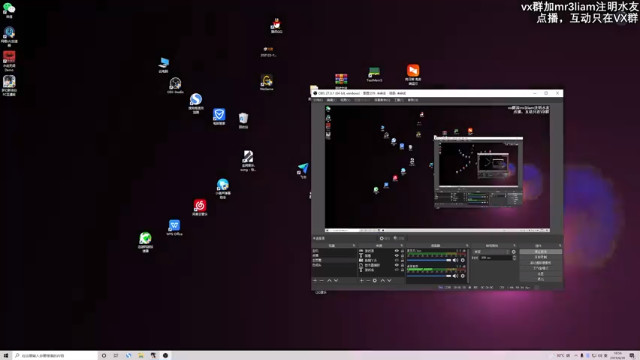Move selected scene up in Scenes panel
640x360 pixels.
pos(329,280)
